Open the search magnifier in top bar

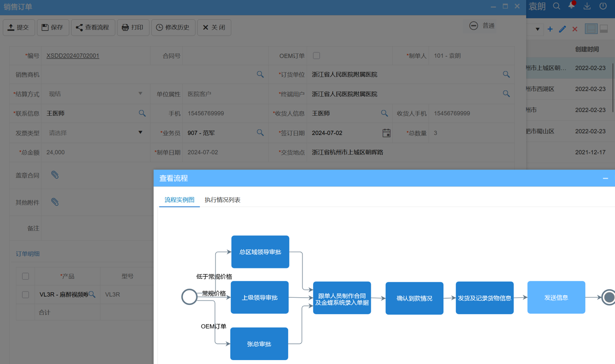tap(556, 6)
